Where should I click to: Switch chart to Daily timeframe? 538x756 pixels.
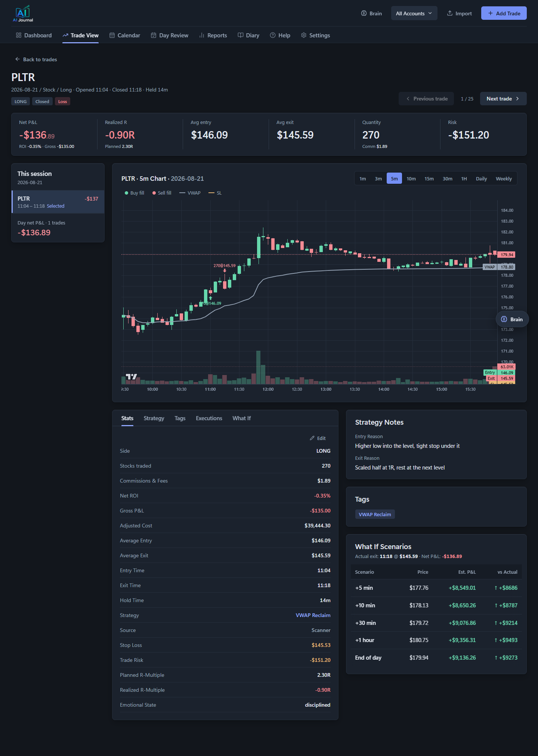481,179
